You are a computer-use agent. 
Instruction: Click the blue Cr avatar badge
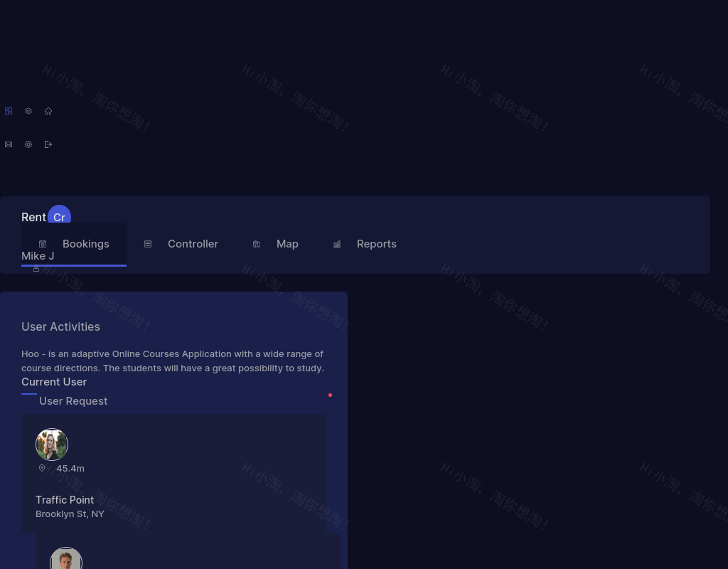coord(59,217)
